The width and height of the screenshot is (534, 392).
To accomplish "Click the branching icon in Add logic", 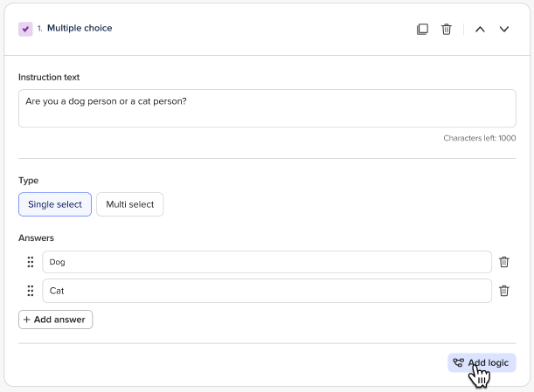I will tap(458, 362).
